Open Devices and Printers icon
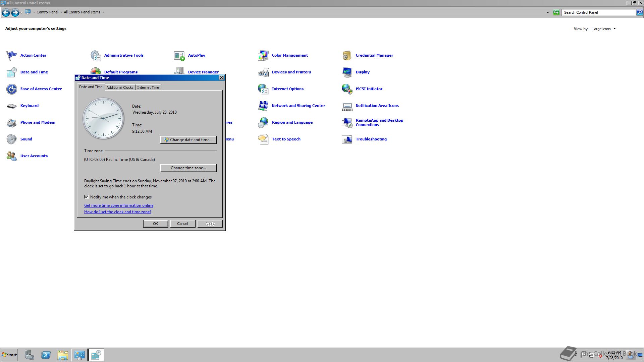Image resolution: width=644 pixels, height=362 pixels. tap(263, 72)
